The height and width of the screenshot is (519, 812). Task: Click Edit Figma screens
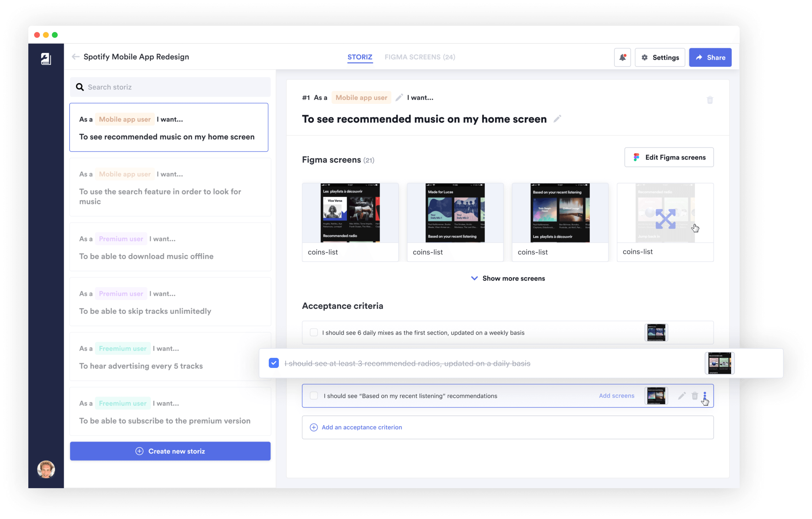tap(669, 157)
